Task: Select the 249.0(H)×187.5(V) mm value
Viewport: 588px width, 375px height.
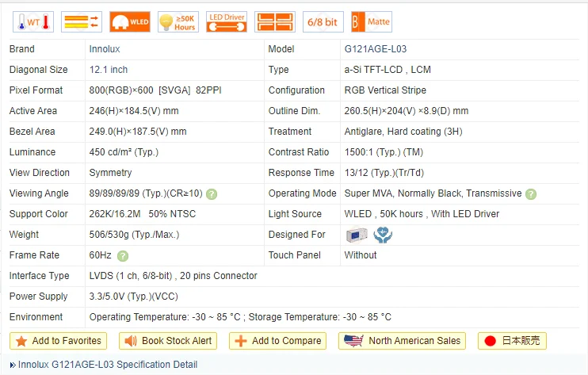Action: coord(138,132)
